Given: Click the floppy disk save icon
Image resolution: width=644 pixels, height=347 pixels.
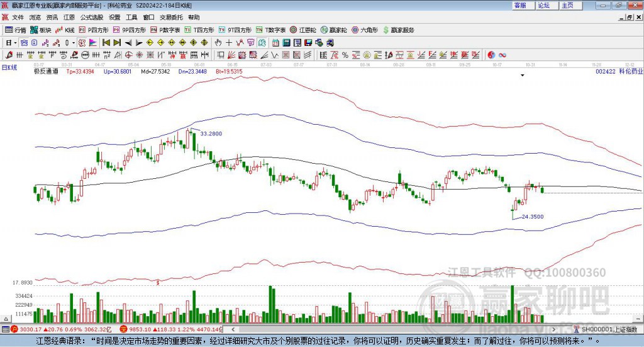Looking at the screenshot, I should coord(309,42).
